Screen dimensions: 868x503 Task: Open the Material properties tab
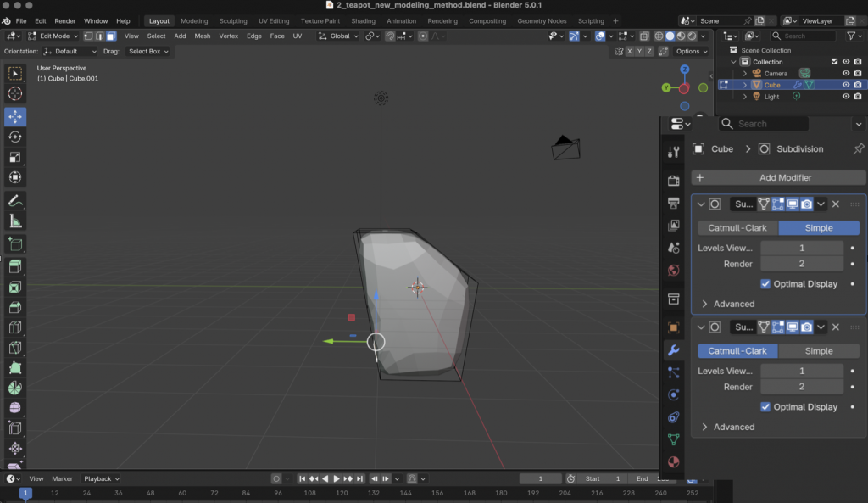(x=674, y=462)
